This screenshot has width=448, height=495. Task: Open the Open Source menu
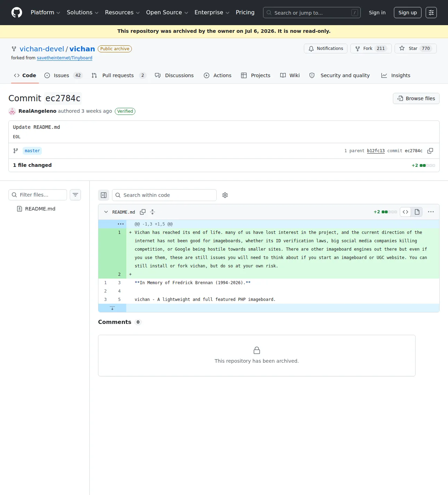pyautogui.click(x=167, y=13)
